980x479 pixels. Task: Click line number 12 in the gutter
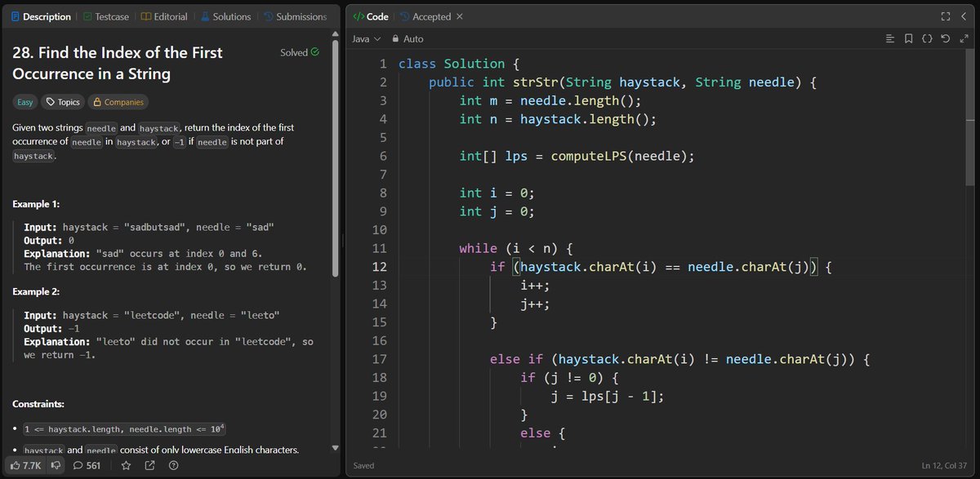[379, 267]
